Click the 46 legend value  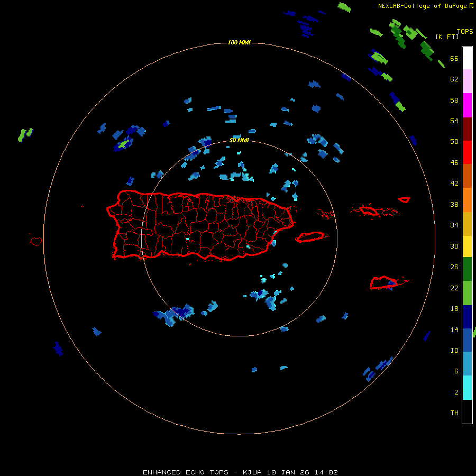pyautogui.click(x=454, y=163)
